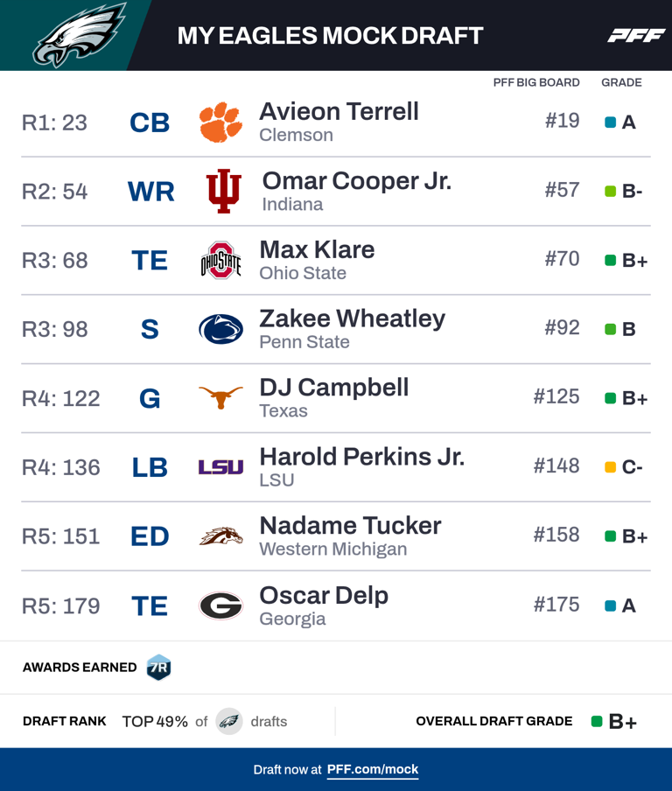Click the PFF Big Board column header

coord(536,82)
